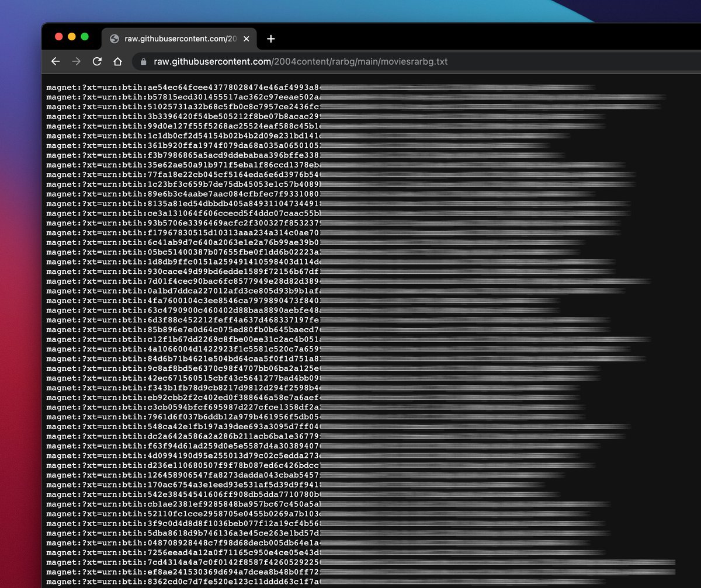This screenshot has height=588, width=701.
Task: Go back using the browser back arrow
Action: click(x=55, y=61)
